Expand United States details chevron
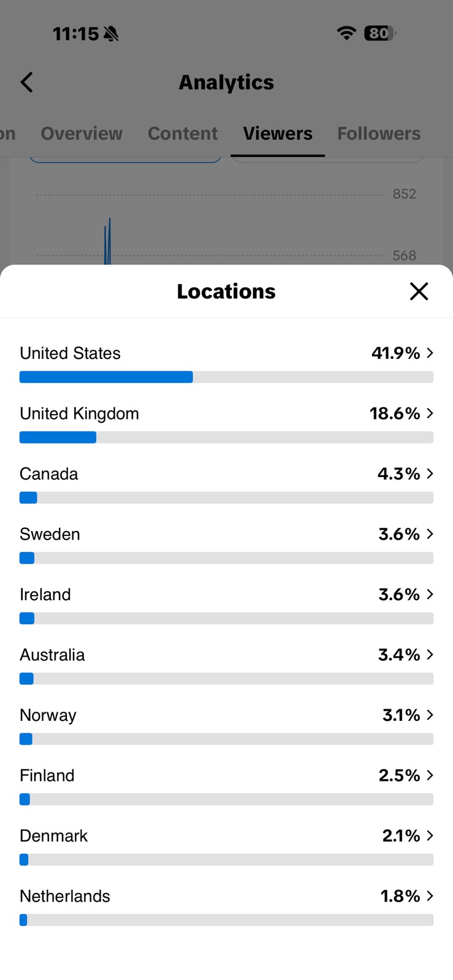The width and height of the screenshot is (453, 980). click(x=430, y=353)
